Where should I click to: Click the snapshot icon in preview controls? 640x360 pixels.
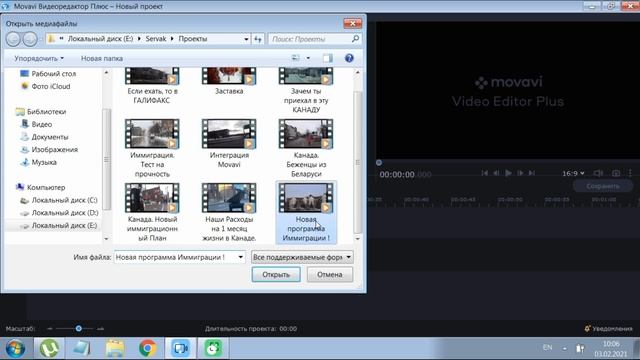[616, 173]
